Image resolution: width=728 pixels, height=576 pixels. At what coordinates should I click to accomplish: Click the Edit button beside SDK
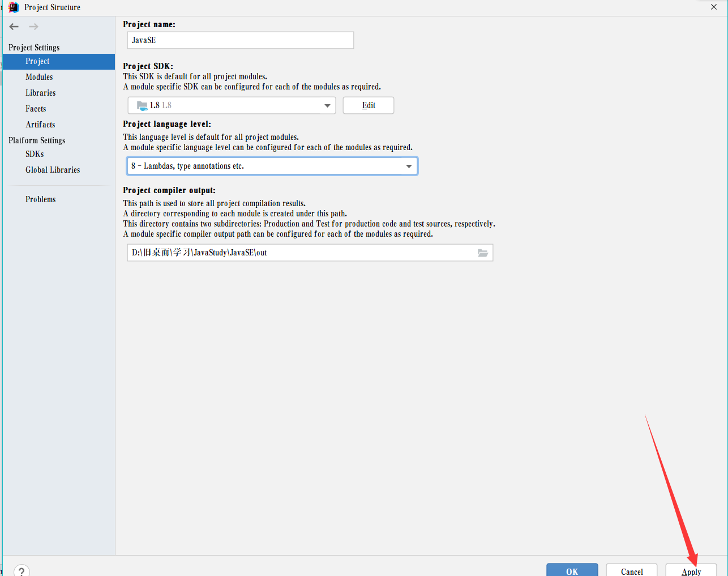(369, 105)
